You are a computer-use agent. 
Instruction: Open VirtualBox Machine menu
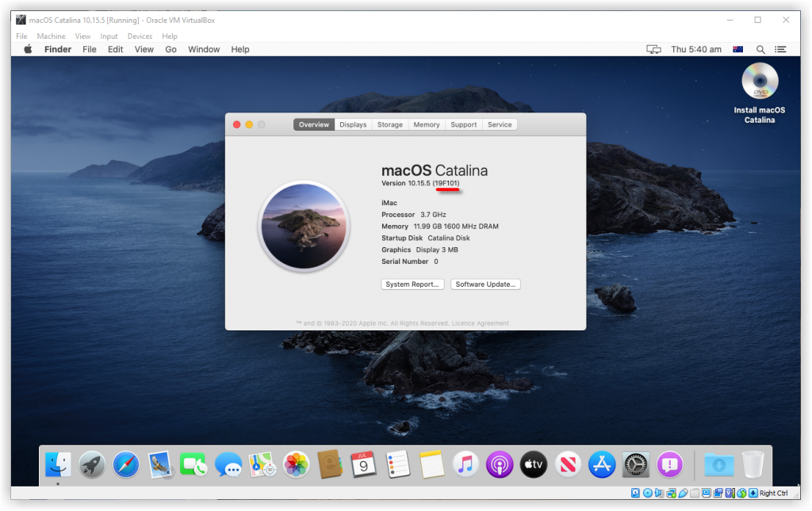[x=52, y=36]
